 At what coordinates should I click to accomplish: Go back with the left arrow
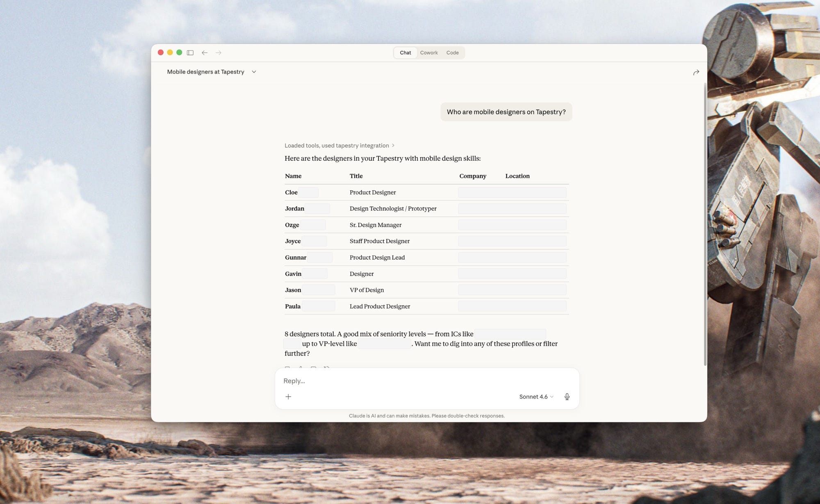coord(205,52)
